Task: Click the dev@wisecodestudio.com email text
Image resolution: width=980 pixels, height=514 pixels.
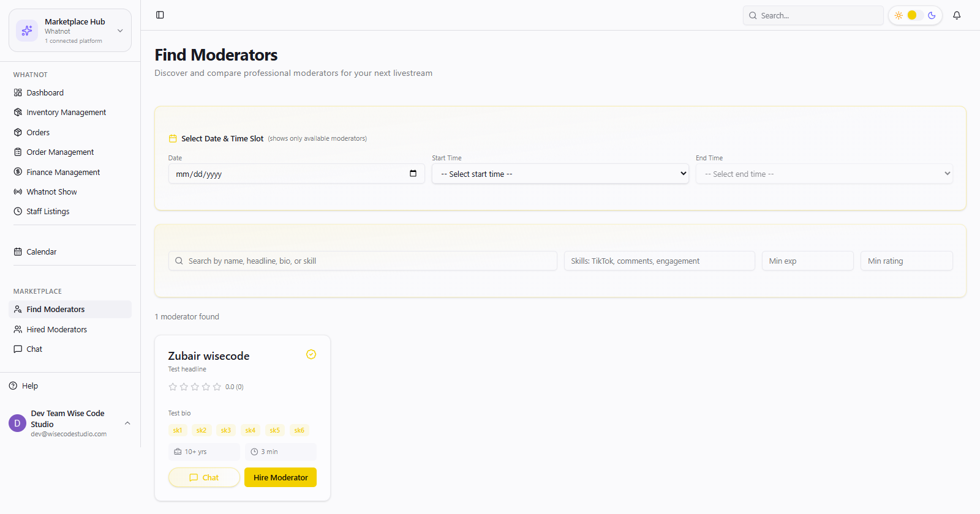Action: click(x=69, y=434)
